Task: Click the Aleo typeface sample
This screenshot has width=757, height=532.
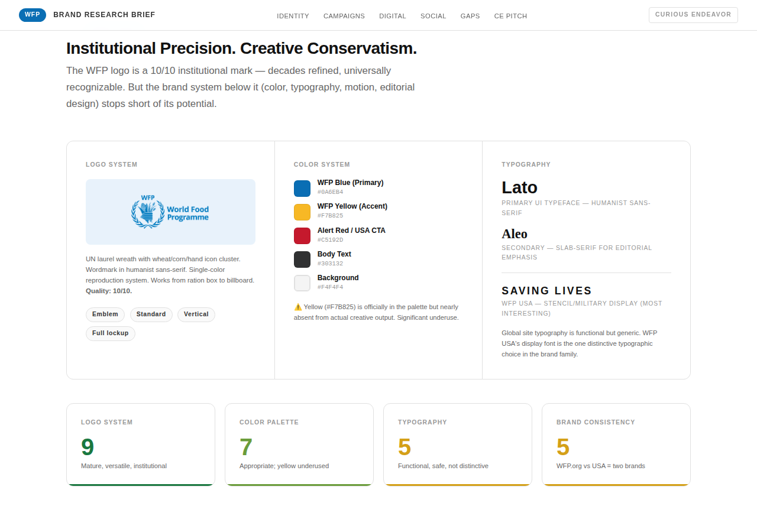Action: click(x=515, y=233)
